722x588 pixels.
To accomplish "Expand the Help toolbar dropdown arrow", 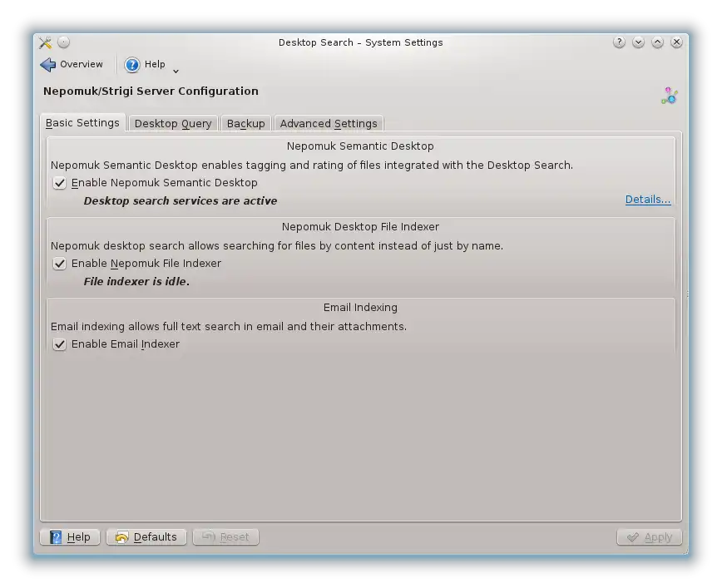I will [176, 71].
